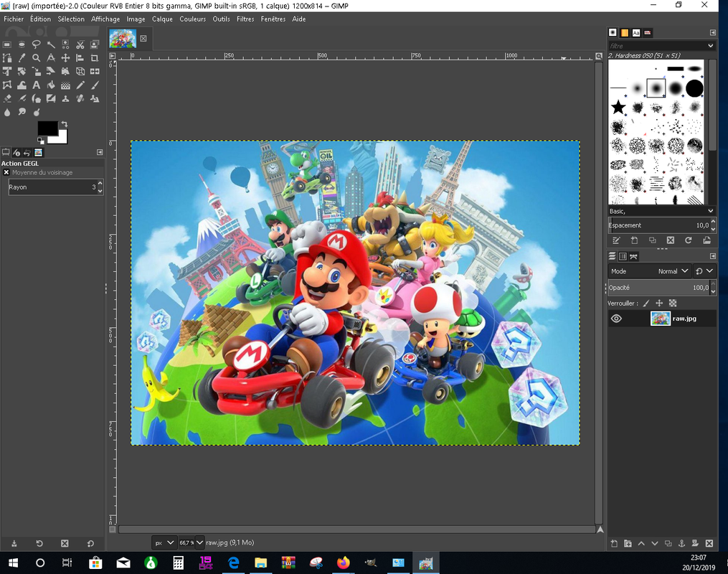728x574 pixels.
Task: Select the Smudge tool
Action: click(x=22, y=112)
